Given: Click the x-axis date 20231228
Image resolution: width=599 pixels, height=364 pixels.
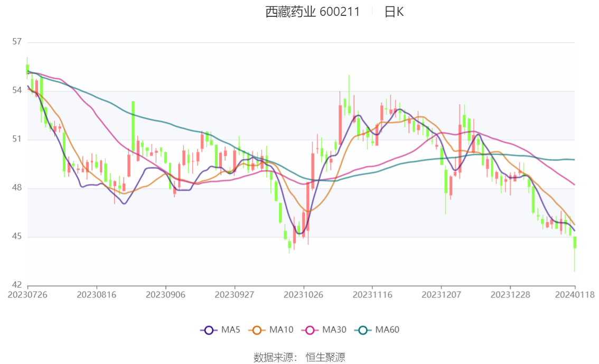Looking at the screenshot, I should pos(510,295).
